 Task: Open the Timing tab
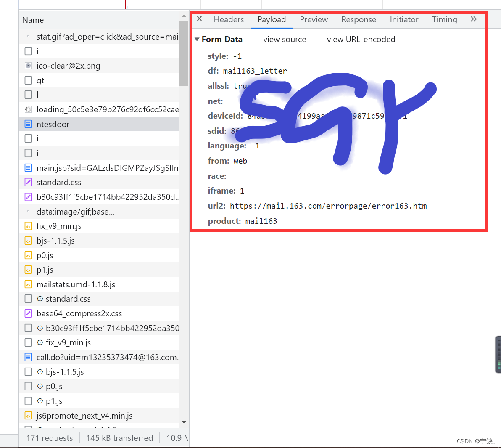[444, 19]
